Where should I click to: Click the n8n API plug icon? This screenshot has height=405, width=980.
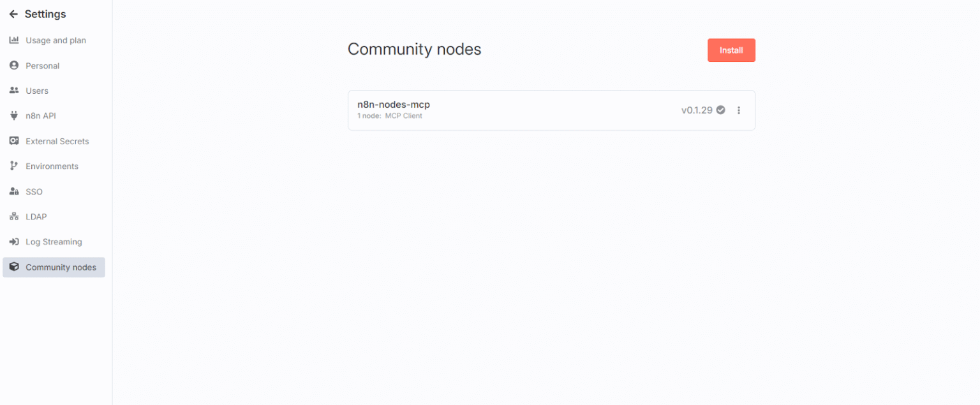coord(14,116)
